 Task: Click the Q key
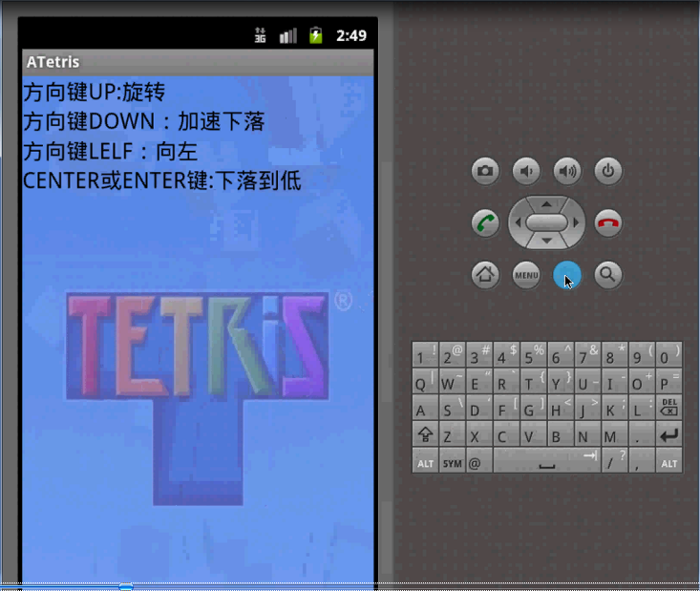coord(425,381)
